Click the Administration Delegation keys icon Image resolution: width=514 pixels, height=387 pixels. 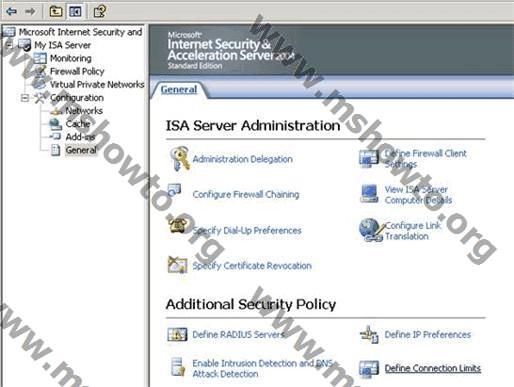179,159
